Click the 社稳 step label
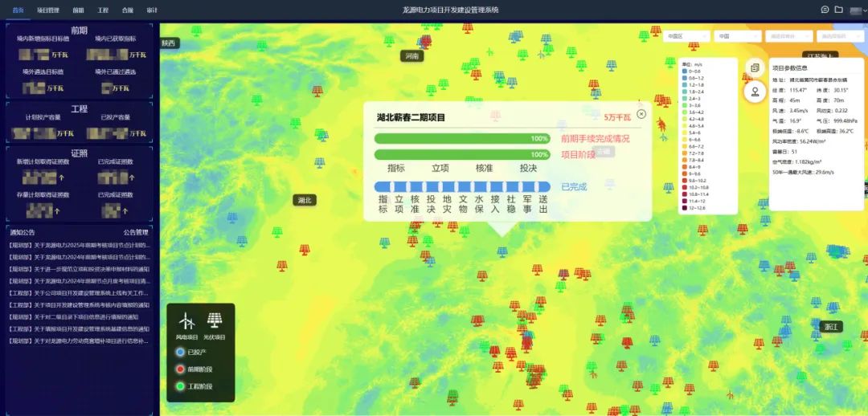Image resolution: width=868 pixels, height=416 pixels. [511, 204]
